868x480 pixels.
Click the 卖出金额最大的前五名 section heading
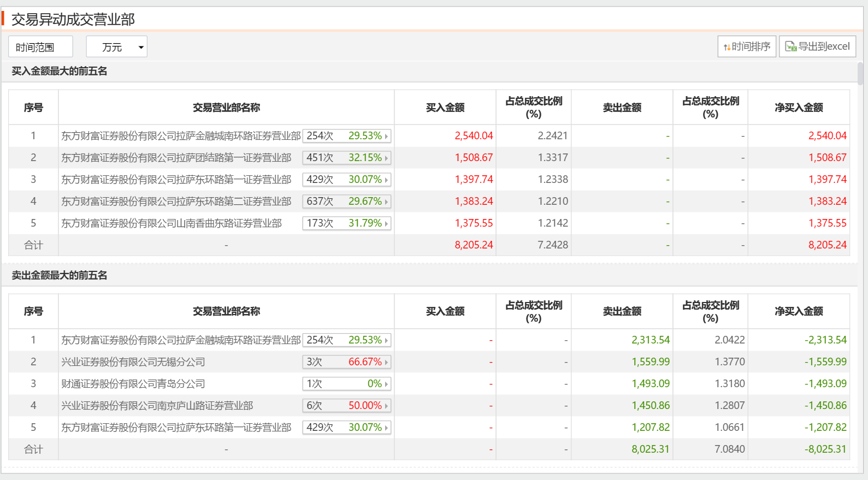(60, 275)
